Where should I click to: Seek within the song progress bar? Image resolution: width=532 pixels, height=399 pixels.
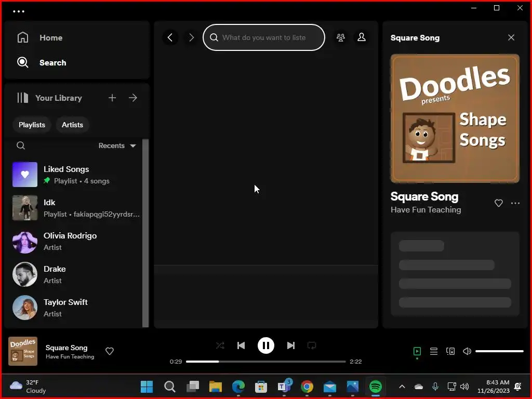coord(265,362)
